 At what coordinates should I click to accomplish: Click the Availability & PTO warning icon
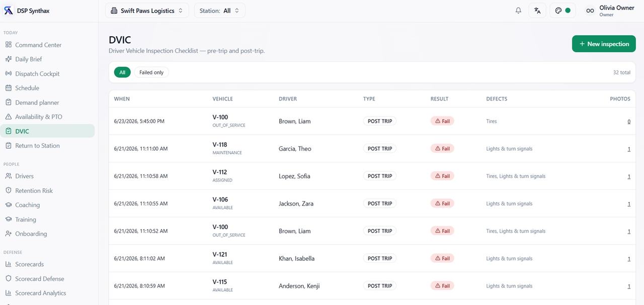9,117
